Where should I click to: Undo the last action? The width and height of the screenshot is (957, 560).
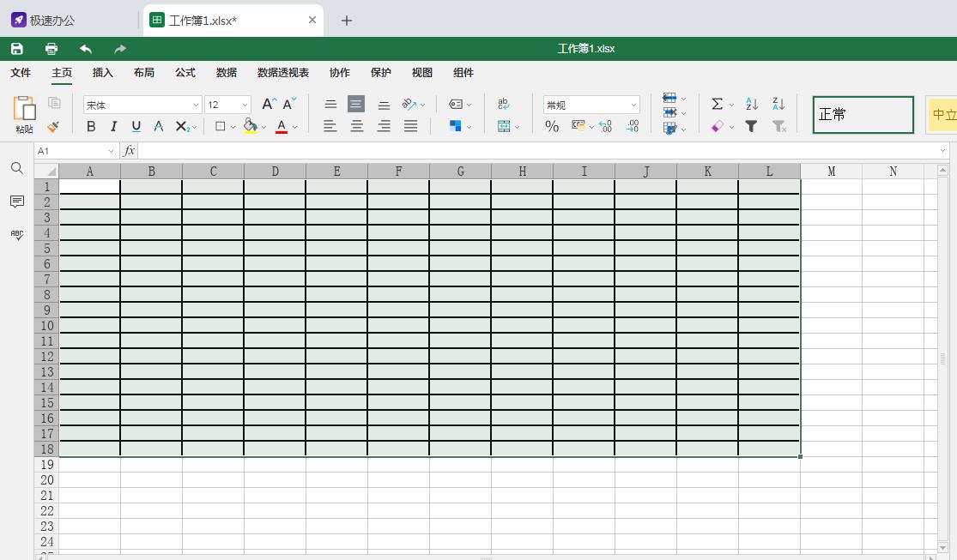pos(85,49)
